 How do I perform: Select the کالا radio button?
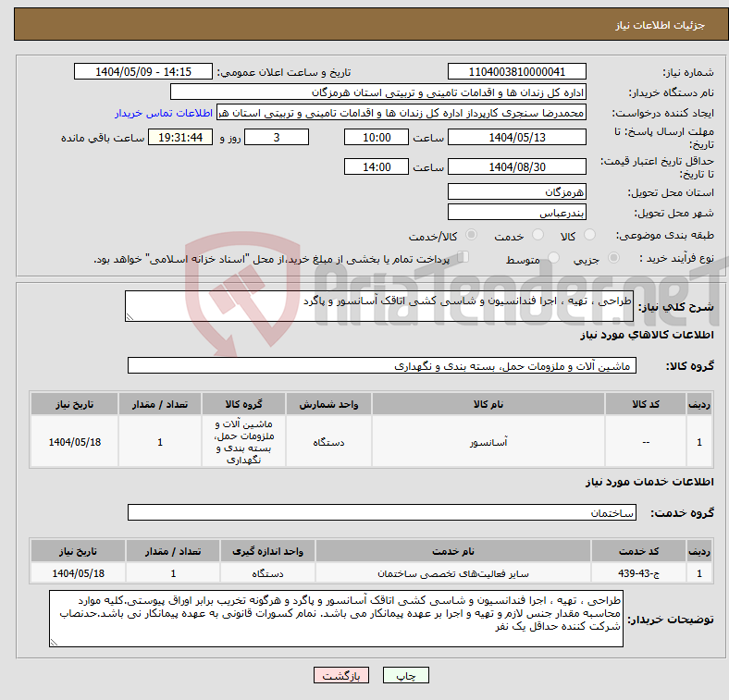tap(589, 235)
